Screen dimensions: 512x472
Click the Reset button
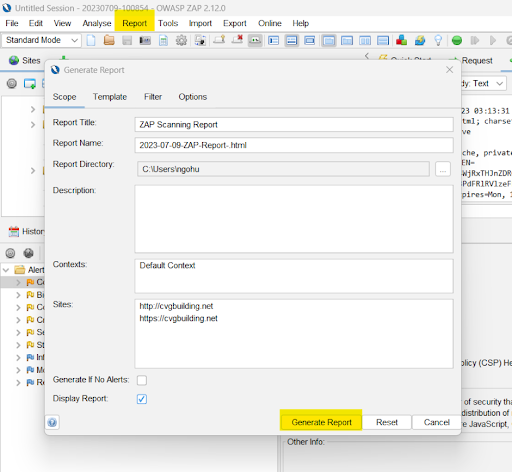click(387, 422)
